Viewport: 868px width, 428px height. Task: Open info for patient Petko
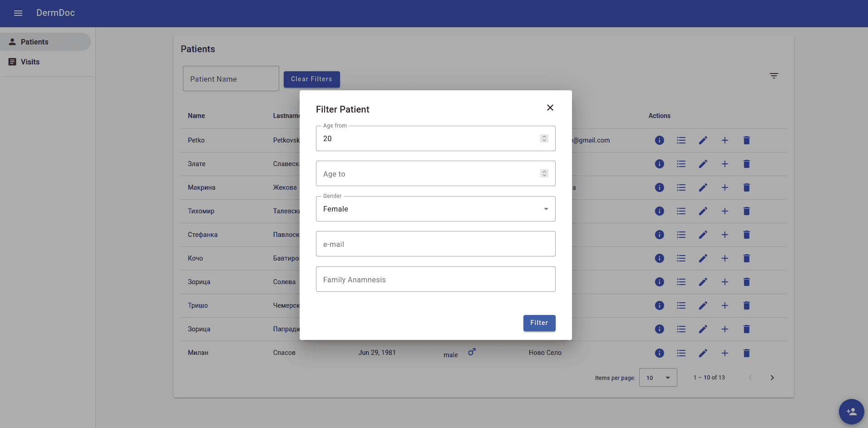(x=659, y=140)
